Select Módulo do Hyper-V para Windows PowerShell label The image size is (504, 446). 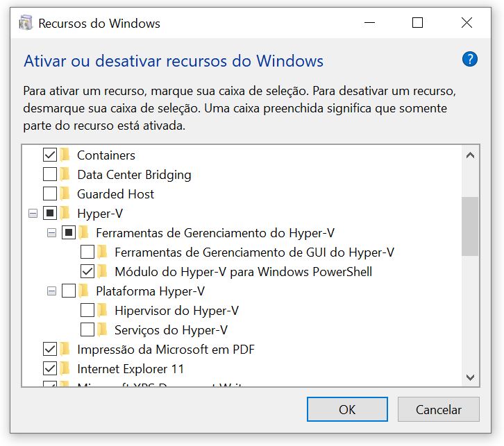243,272
